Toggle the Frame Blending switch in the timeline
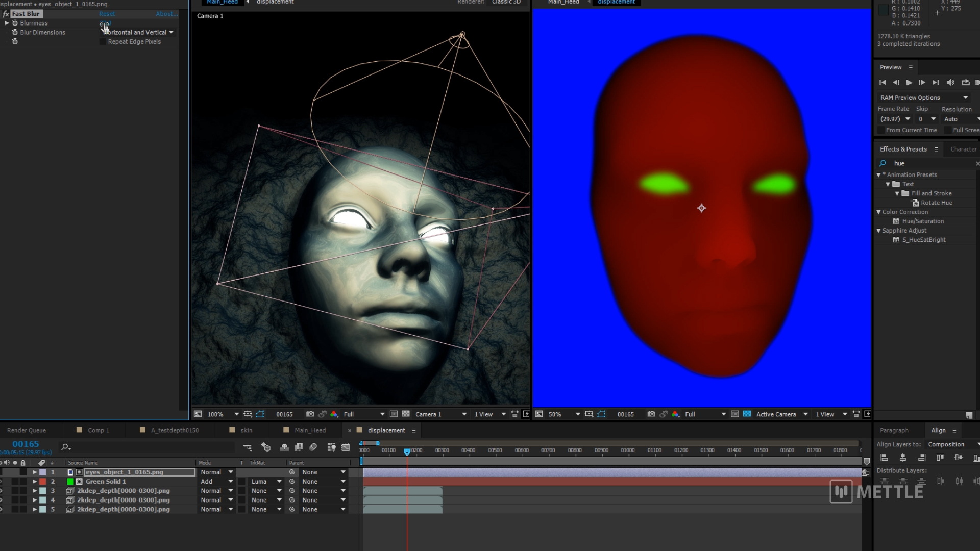This screenshot has height=551, width=980. point(299,447)
